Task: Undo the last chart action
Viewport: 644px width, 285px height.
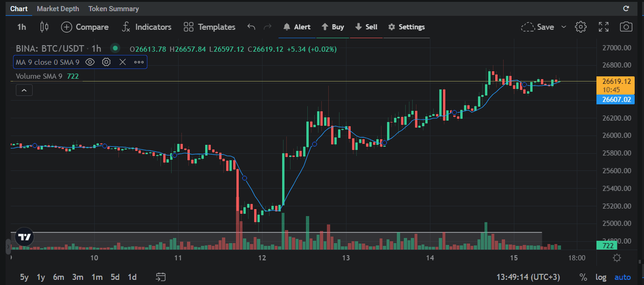Action: (251, 27)
